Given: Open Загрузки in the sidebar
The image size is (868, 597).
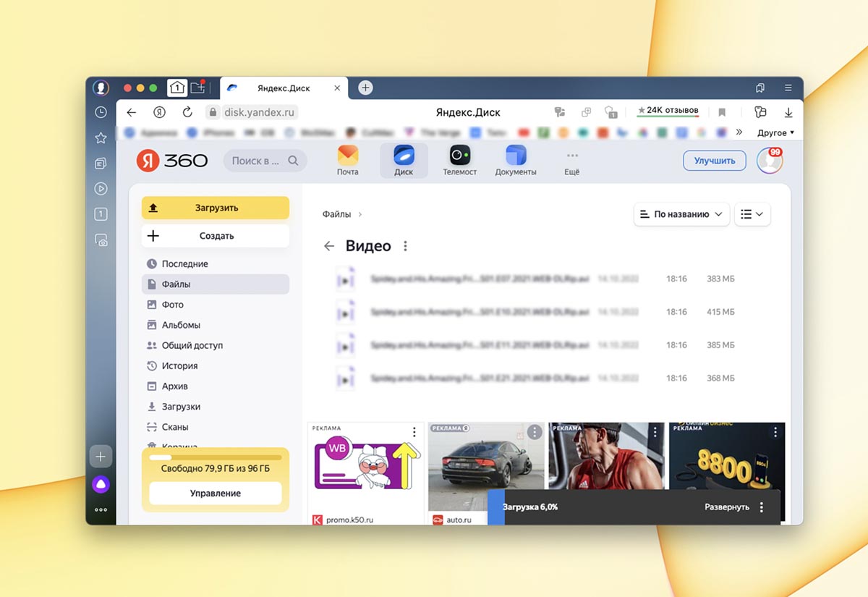Looking at the screenshot, I should point(216,407).
